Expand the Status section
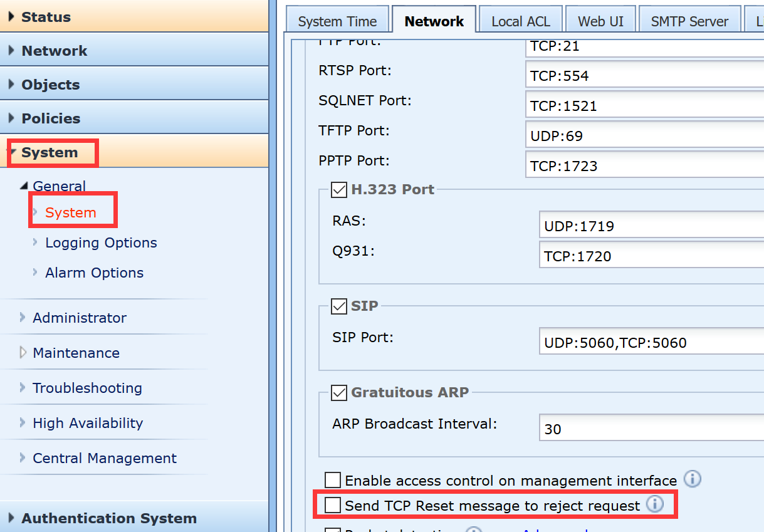Screen dimensions: 764x532 pos(46,17)
